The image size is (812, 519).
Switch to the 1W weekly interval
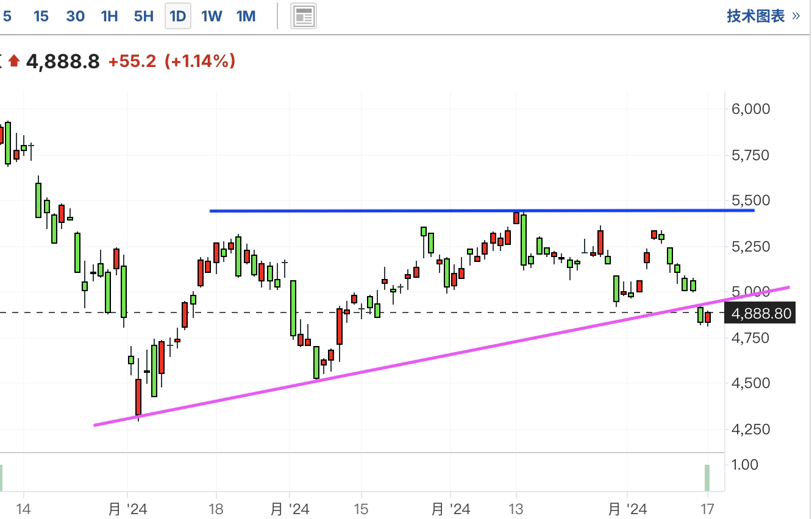click(x=212, y=16)
